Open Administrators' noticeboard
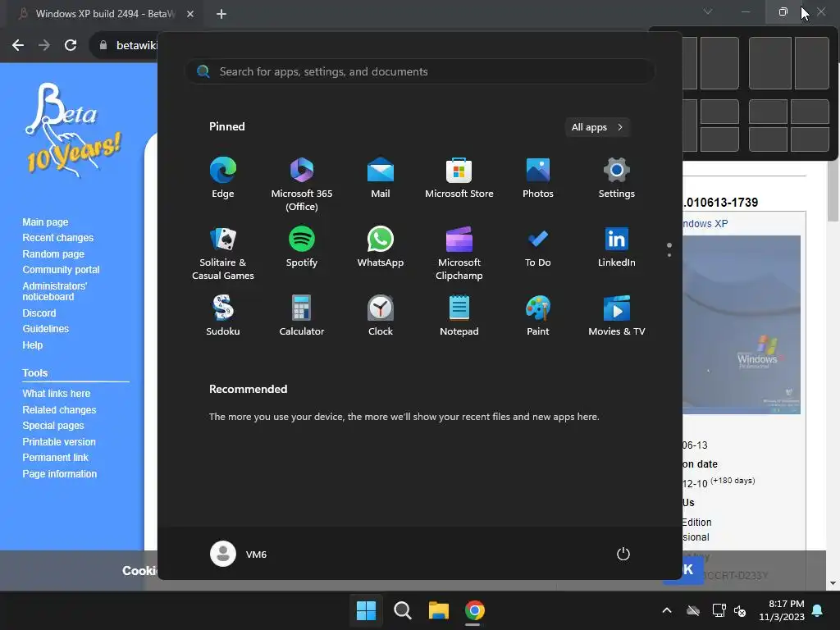 54,291
